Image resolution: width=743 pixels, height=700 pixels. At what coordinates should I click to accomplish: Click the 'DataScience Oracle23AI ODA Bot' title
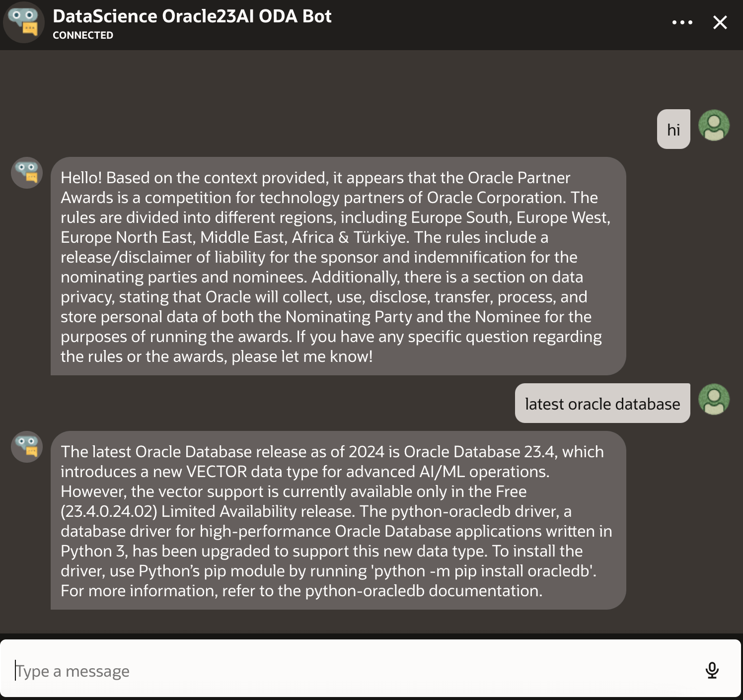192,16
